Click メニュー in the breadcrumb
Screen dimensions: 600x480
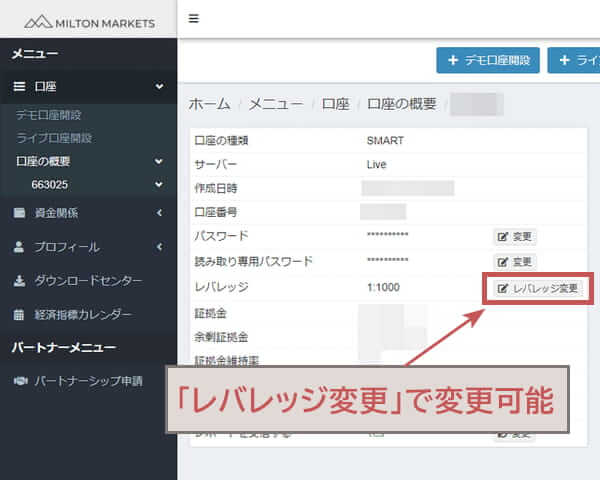pyautogui.click(x=276, y=104)
